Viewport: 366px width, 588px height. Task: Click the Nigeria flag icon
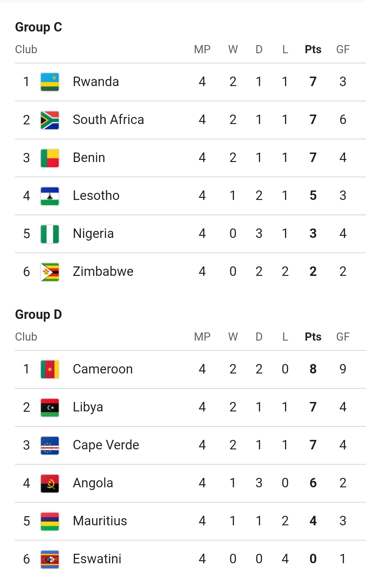click(x=50, y=234)
